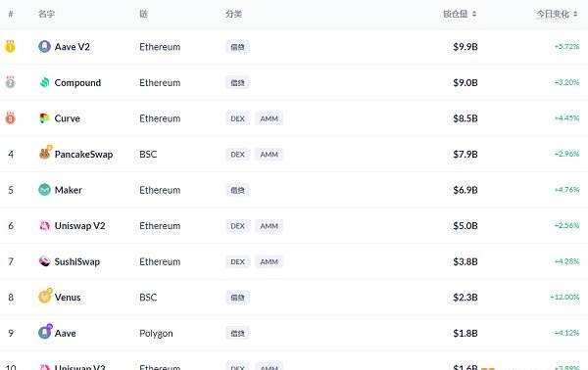Sort by today's change column arrow
The height and width of the screenshot is (370, 588).
(575, 14)
